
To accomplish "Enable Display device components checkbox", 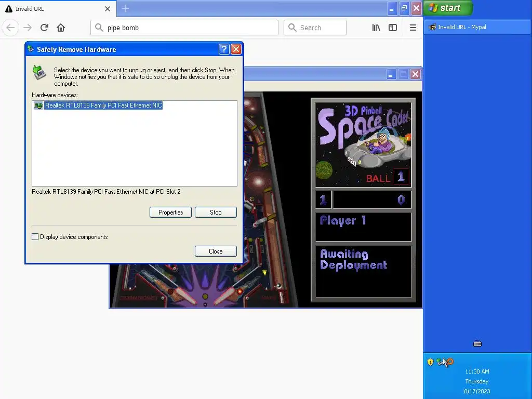I will tap(35, 237).
